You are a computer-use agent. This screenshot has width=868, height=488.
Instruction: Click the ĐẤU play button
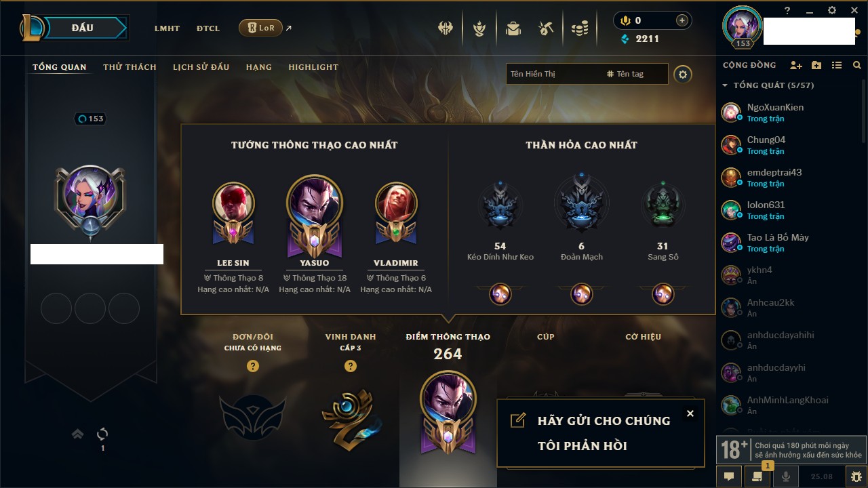(x=83, y=28)
